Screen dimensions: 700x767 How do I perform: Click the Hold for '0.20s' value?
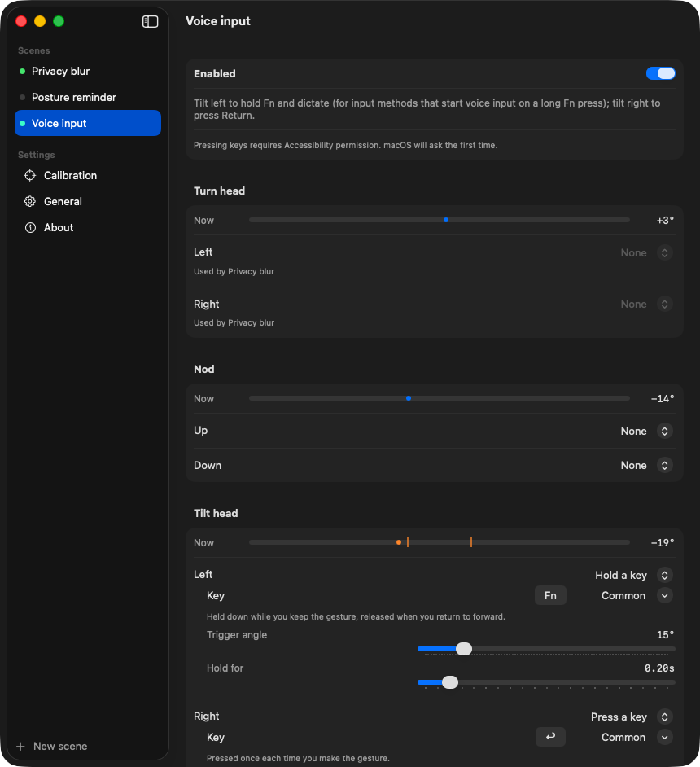click(x=659, y=668)
